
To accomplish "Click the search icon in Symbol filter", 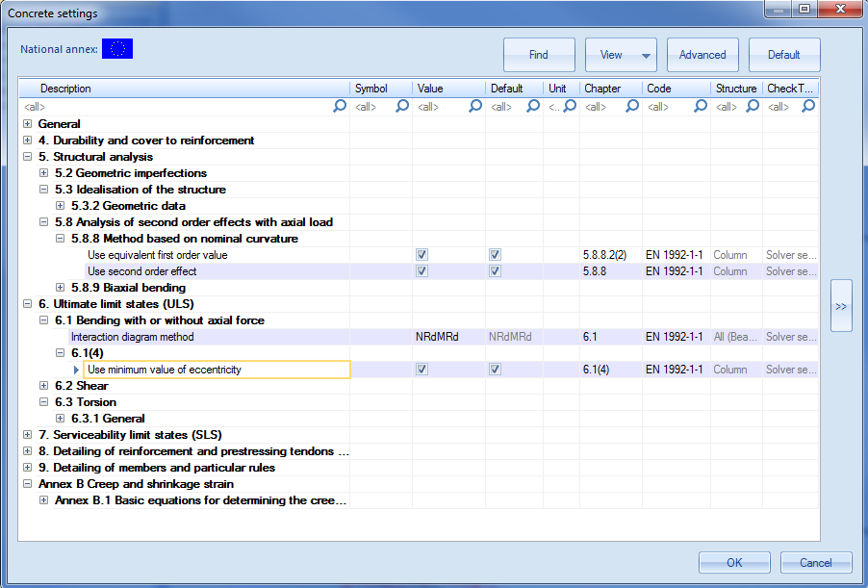I will pyautogui.click(x=402, y=107).
